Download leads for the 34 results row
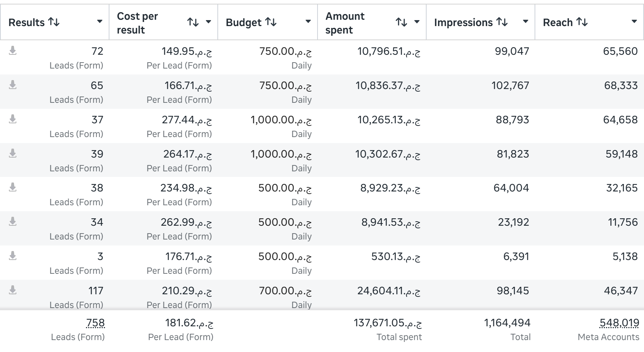Screen dimensions: 644x352 pyautogui.click(x=13, y=221)
